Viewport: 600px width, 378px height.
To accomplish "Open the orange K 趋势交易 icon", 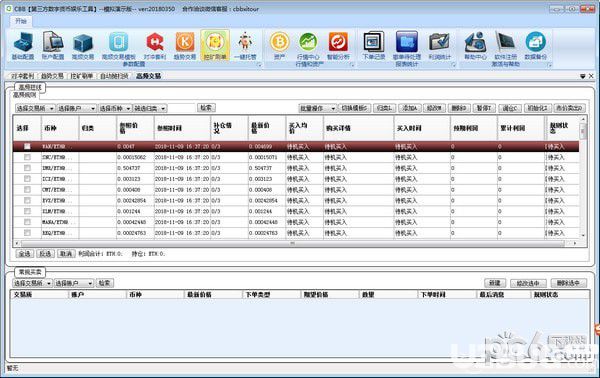I will pyautogui.click(x=185, y=46).
